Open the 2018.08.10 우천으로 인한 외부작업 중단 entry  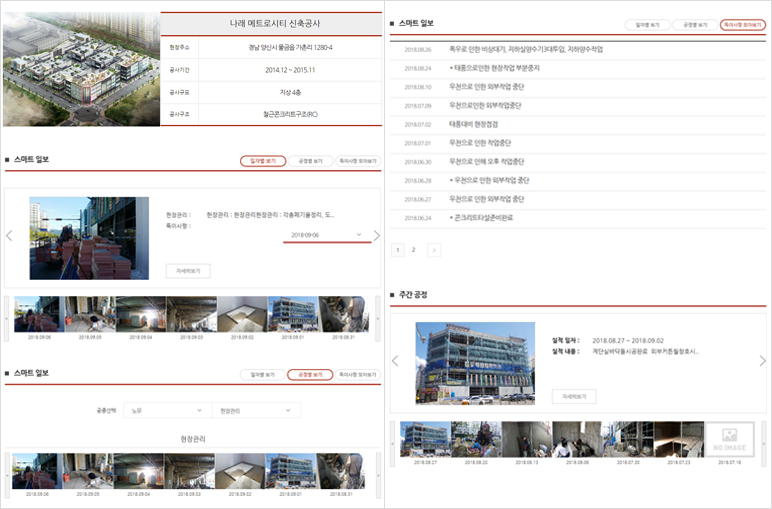coord(578,87)
